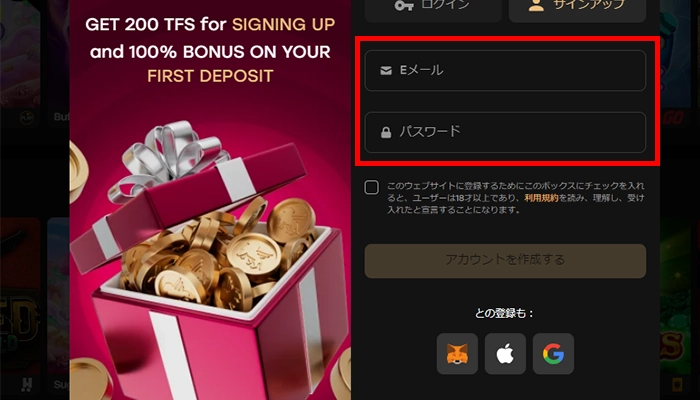Screen dimensions: 700x400
Task: Focus the Eメール input field
Action: [505, 71]
